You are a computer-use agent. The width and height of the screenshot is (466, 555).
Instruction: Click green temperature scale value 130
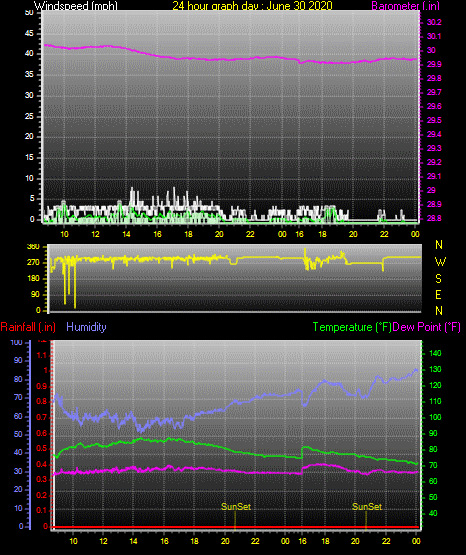coord(435,369)
